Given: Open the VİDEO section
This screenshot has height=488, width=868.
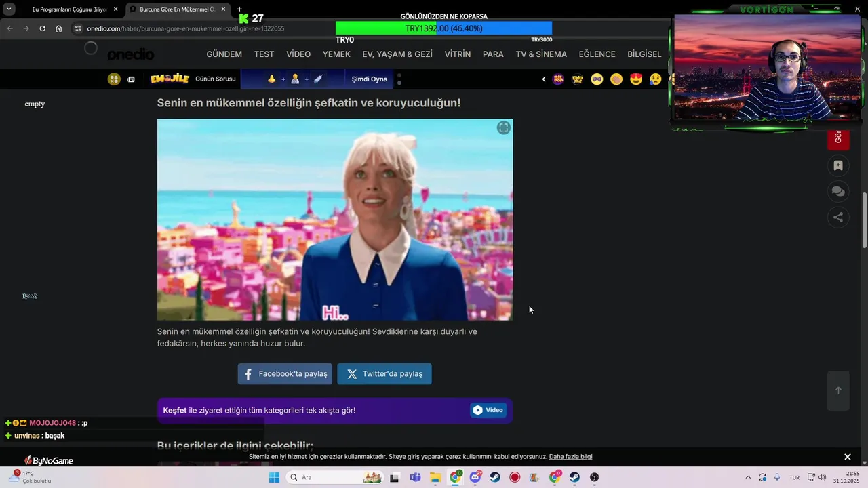Looking at the screenshot, I should click(x=298, y=54).
